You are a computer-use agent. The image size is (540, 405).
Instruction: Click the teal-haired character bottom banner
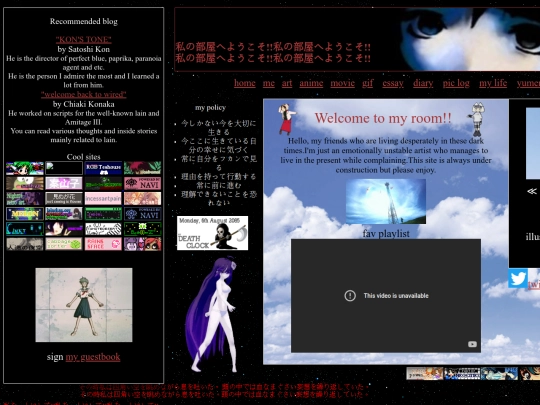[499, 374]
